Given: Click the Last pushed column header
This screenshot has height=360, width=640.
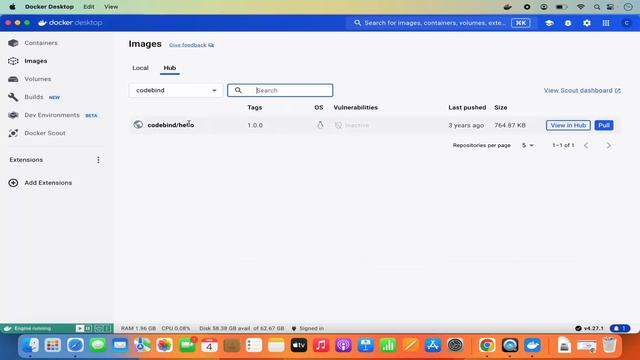Looking at the screenshot, I should click(x=467, y=107).
